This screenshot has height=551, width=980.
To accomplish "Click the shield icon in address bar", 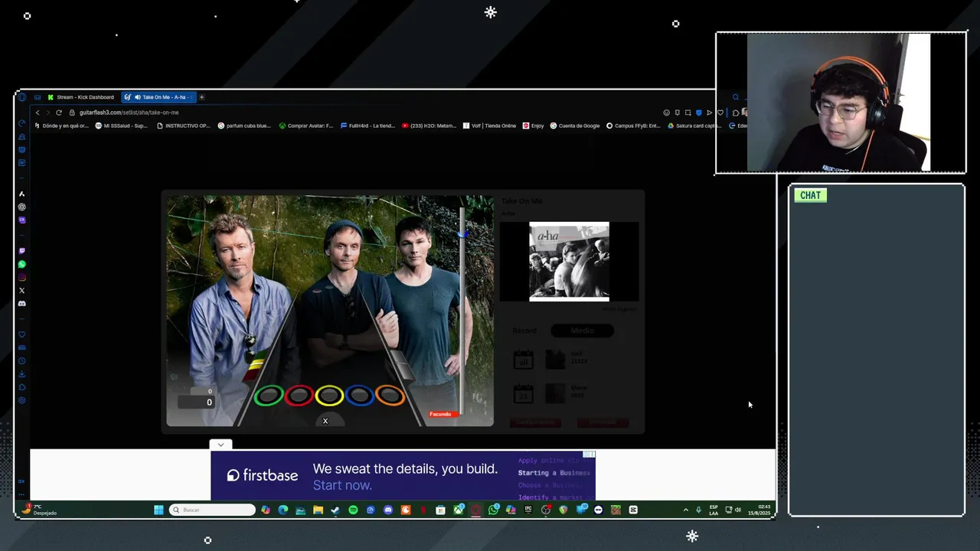I will tap(699, 112).
